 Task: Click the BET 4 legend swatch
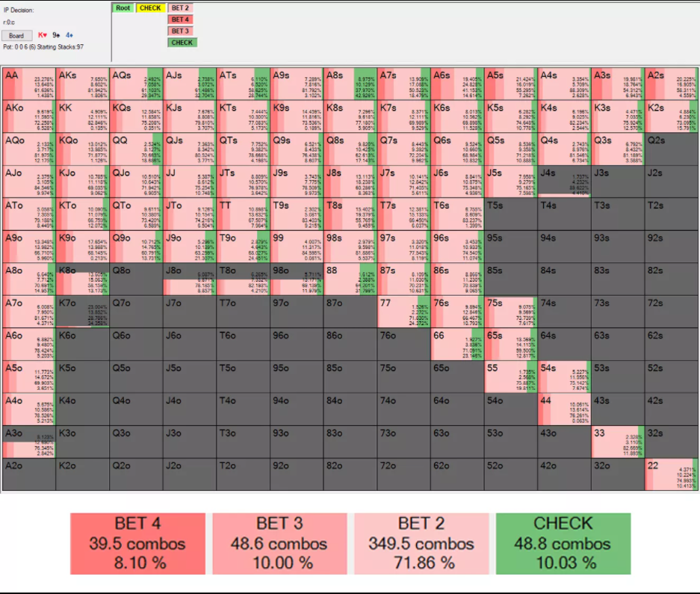pos(138,542)
